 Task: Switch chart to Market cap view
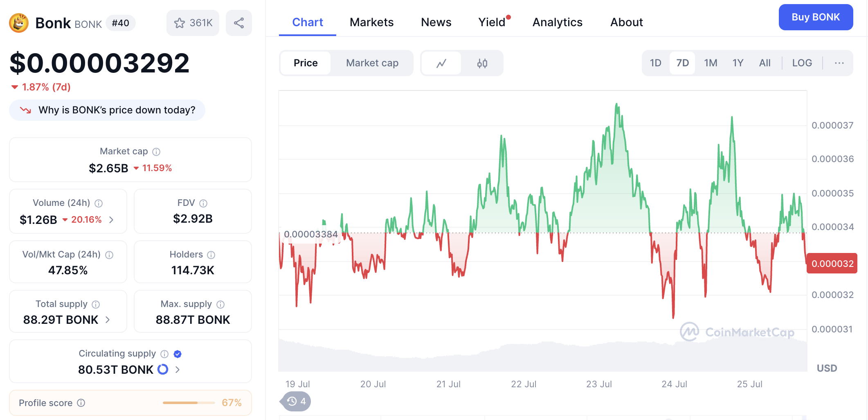tap(372, 63)
